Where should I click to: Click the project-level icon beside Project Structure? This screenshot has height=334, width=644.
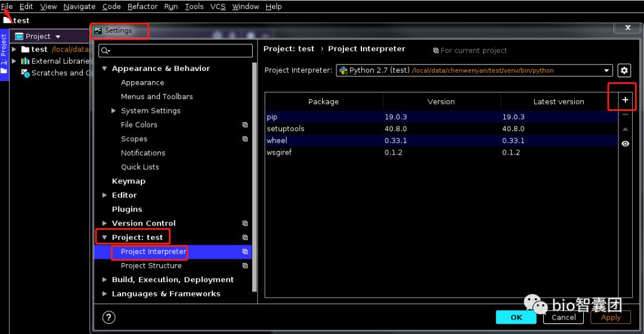pyautogui.click(x=245, y=265)
